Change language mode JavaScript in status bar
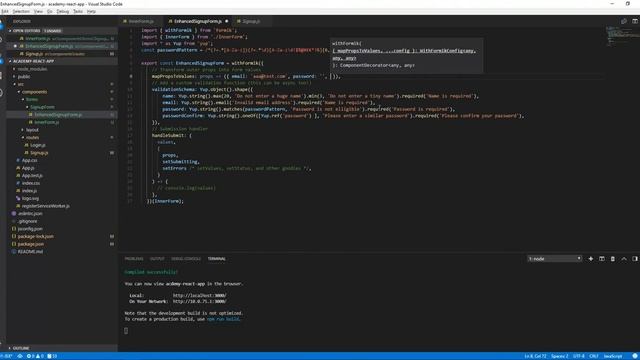Screen dimensions: 640x360 [x=613, y=356]
